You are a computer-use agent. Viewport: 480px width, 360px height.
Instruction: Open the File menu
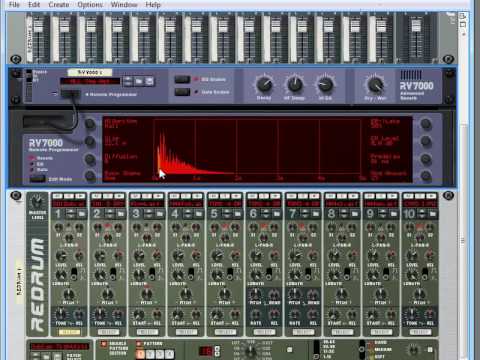tap(14, 5)
